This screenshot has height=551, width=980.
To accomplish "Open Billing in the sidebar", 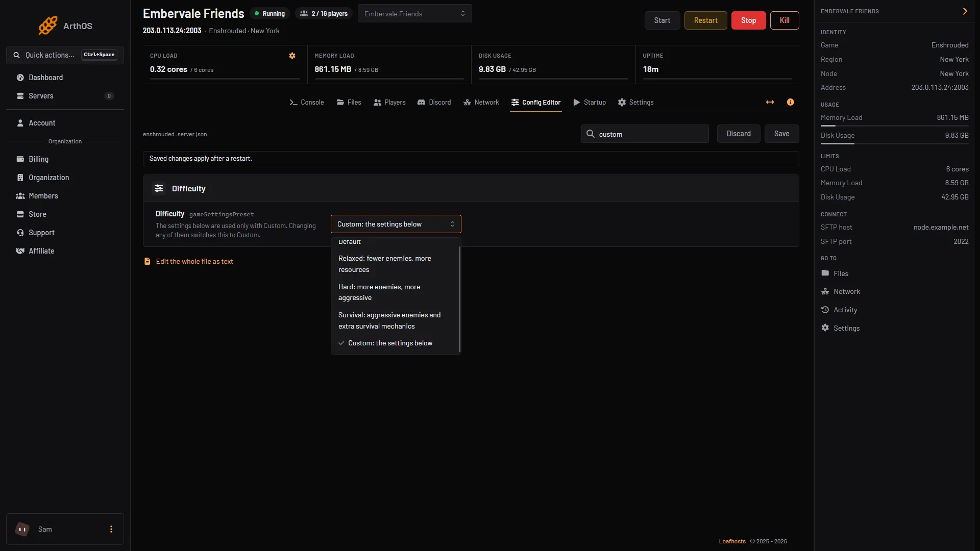I will pos(65,159).
